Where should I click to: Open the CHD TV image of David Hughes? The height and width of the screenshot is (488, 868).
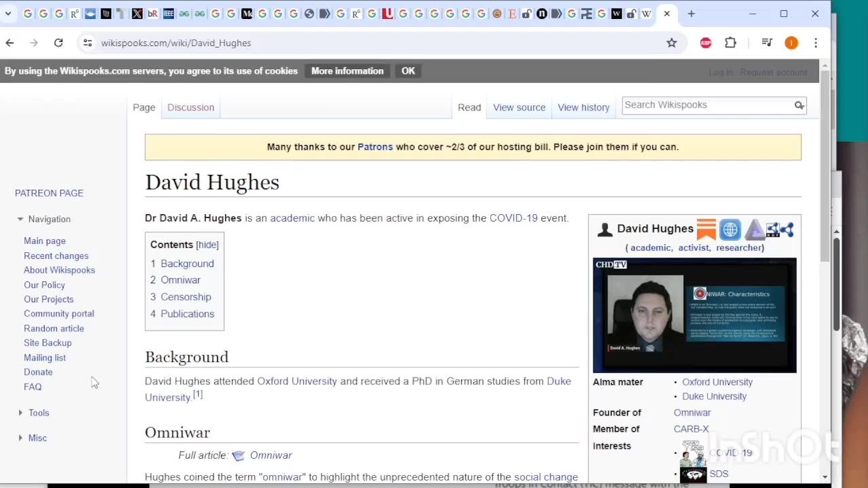[694, 316]
